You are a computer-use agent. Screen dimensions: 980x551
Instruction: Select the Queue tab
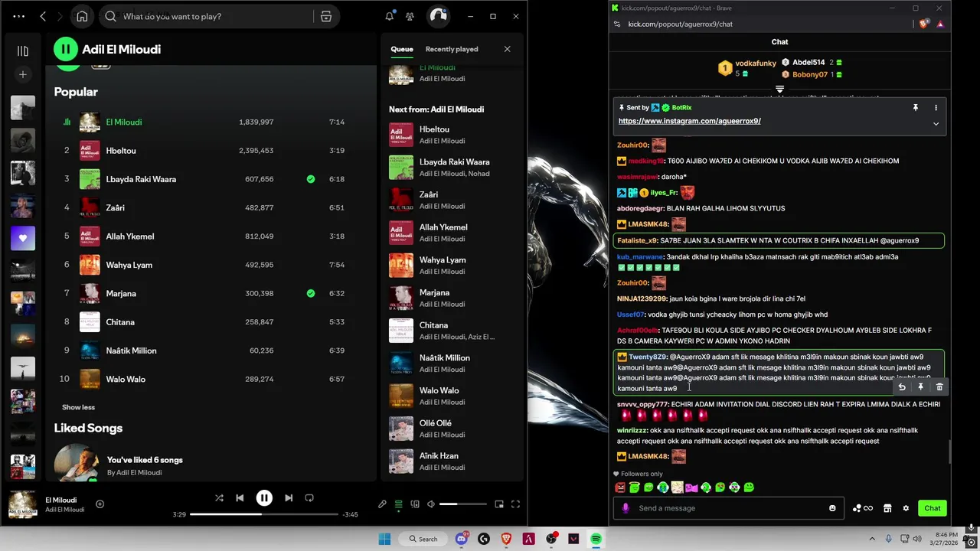coord(402,49)
